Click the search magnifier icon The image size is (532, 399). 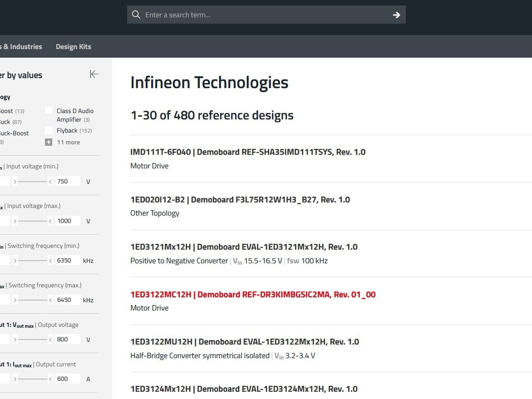coord(136,15)
